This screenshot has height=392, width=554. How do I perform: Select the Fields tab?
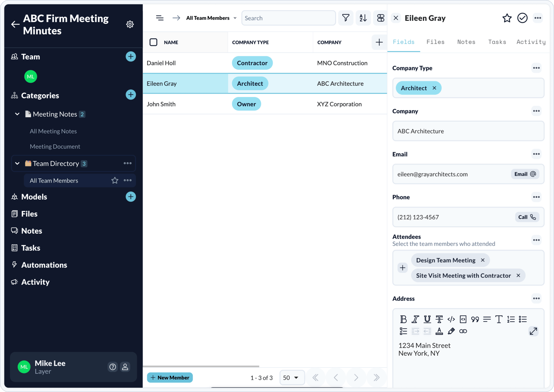pyautogui.click(x=404, y=42)
